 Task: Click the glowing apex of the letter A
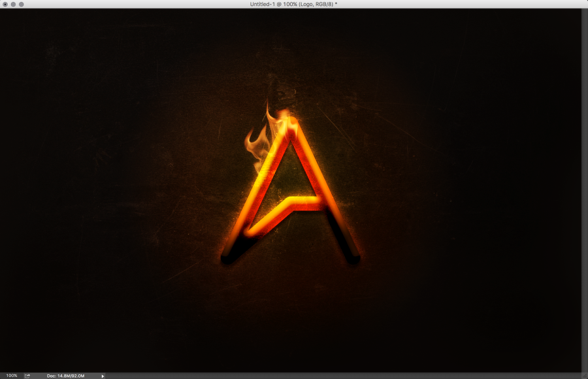click(289, 124)
